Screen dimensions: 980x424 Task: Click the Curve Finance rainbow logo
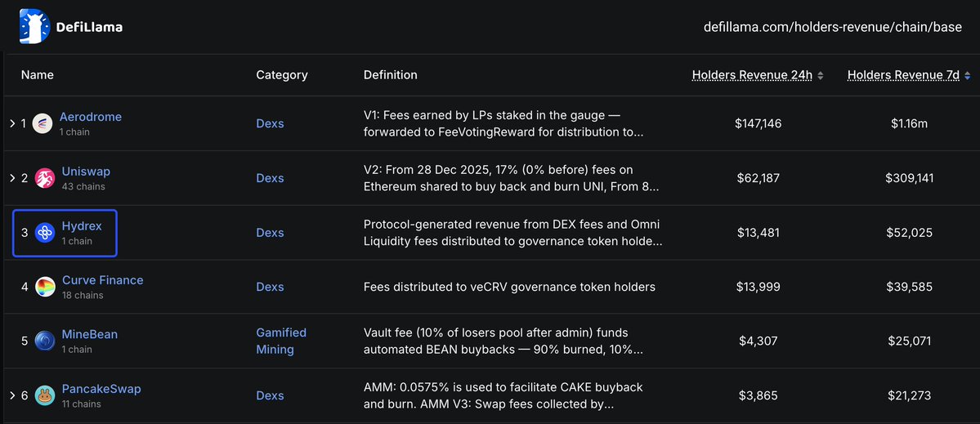(45, 287)
